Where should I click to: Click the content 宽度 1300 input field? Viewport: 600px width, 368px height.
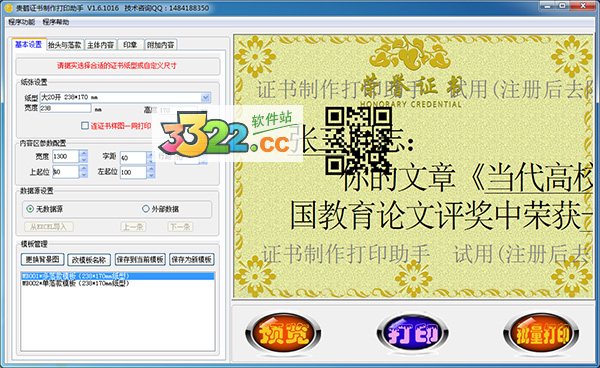[65, 156]
